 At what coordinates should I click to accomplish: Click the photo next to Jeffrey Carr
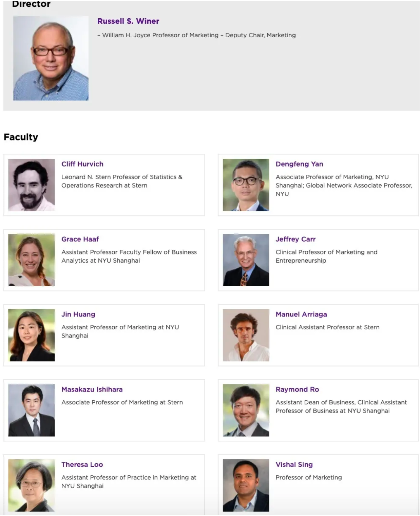[246, 260]
